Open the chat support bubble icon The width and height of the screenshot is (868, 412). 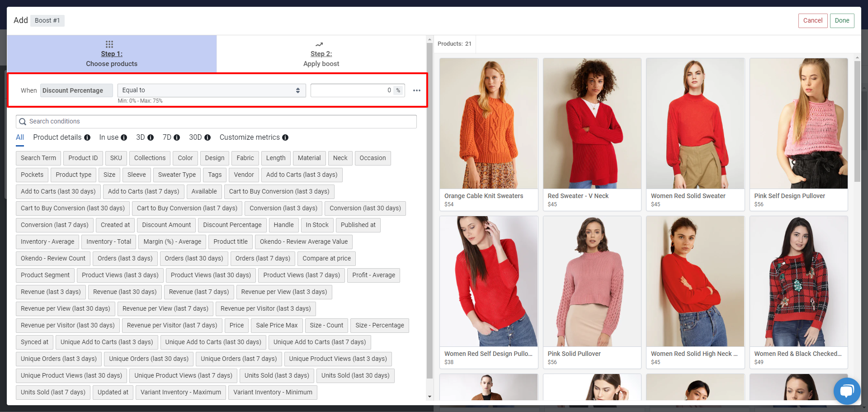pyautogui.click(x=847, y=391)
